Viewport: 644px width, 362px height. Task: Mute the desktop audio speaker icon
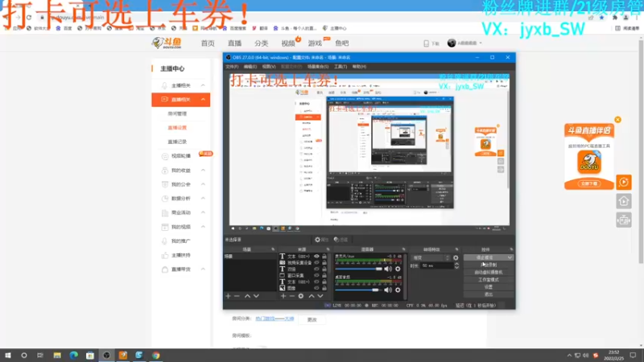[388, 290]
